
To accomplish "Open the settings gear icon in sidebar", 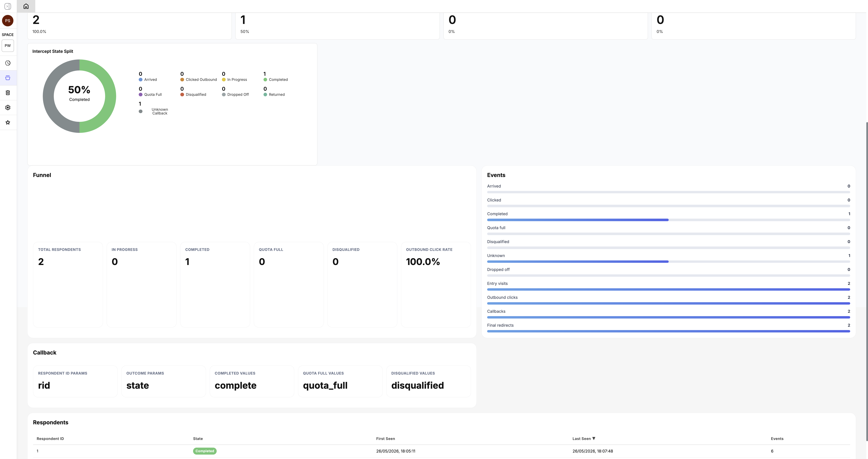I will pyautogui.click(x=8, y=108).
